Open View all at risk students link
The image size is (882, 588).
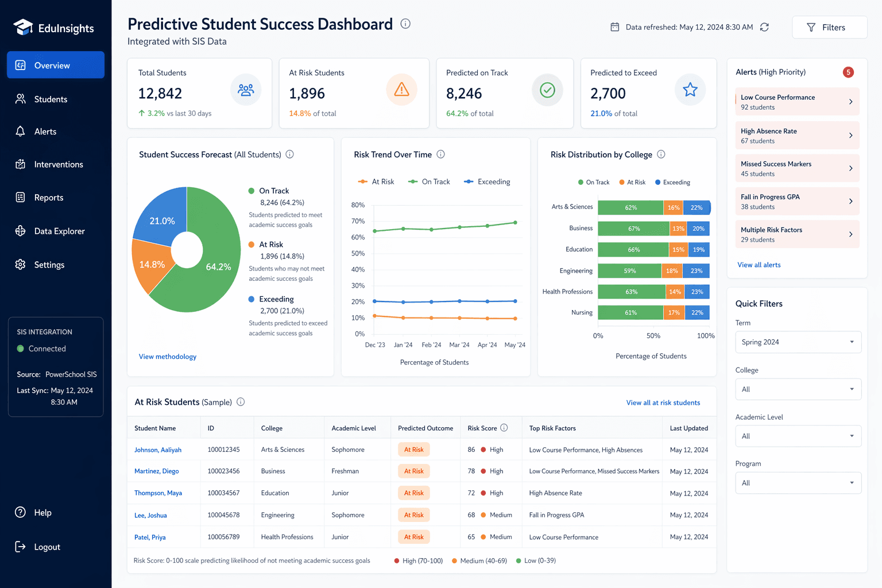pyautogui.click(x=663, y=403)
